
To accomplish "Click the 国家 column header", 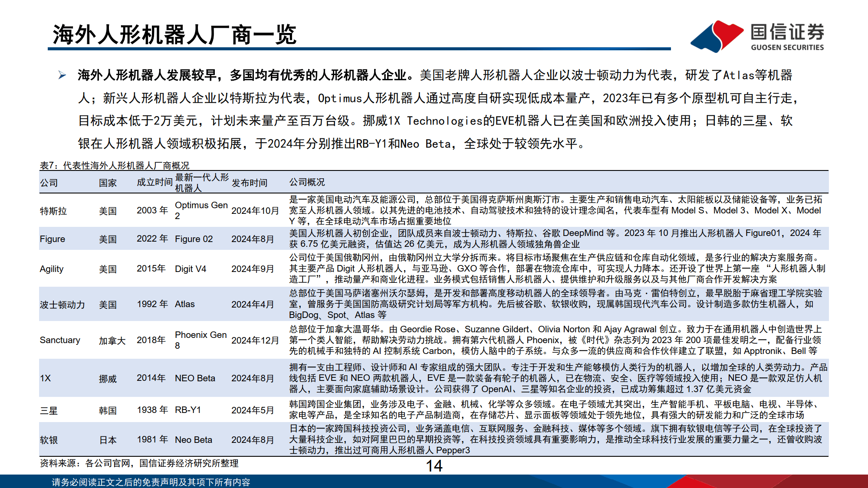I will click(x=108, y=183).
